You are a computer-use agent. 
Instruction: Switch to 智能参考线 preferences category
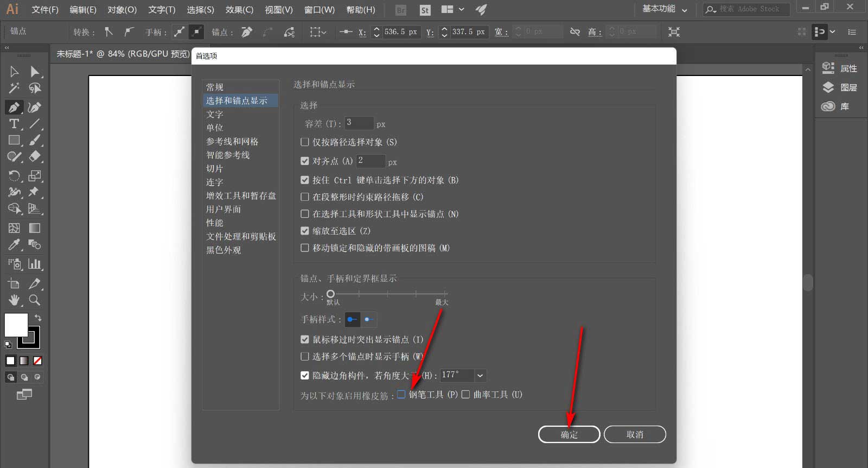[228, 155]
